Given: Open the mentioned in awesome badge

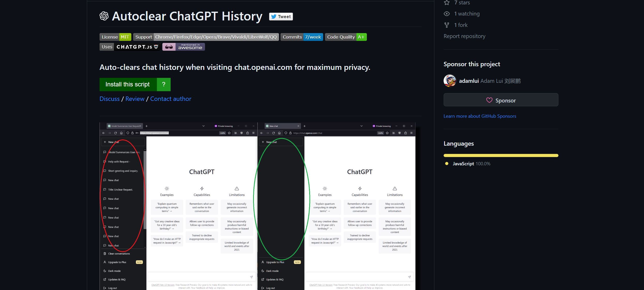Looking at the screenshot, I should [x=184, y=47].
